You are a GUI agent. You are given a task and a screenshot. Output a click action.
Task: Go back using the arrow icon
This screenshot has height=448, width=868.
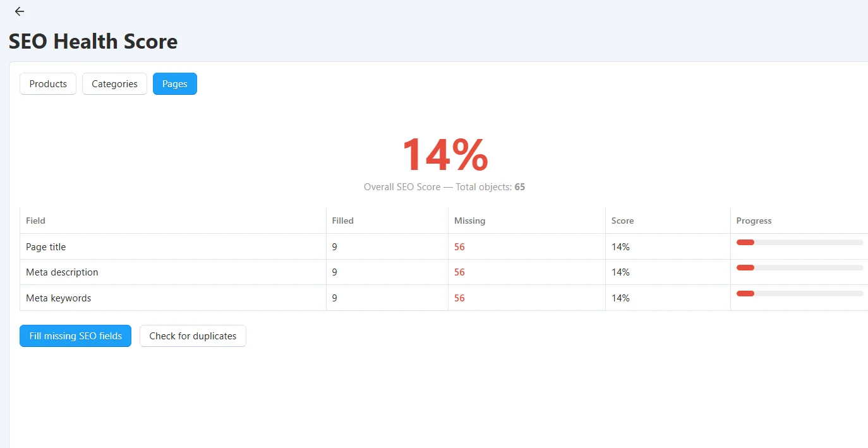pyautogui.click(x=20, y=11)
